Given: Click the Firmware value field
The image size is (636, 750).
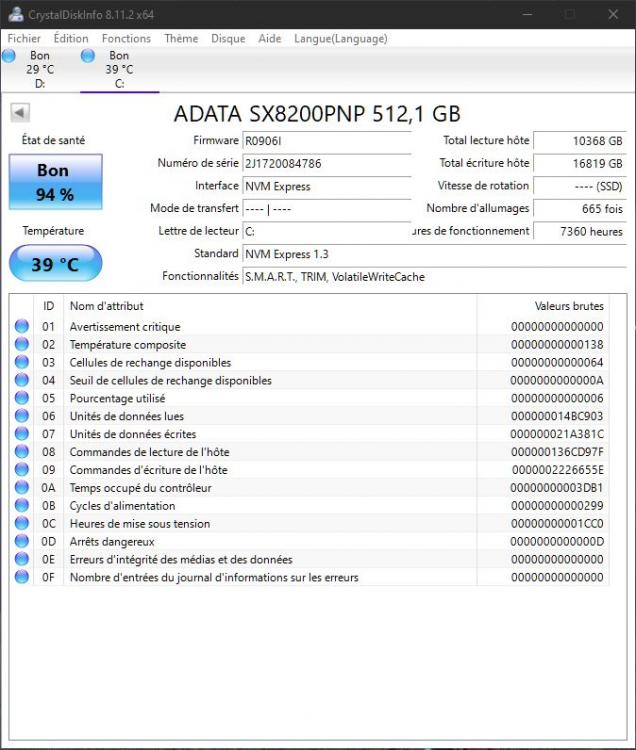Looking at the screenshot, I should point(326,141).
